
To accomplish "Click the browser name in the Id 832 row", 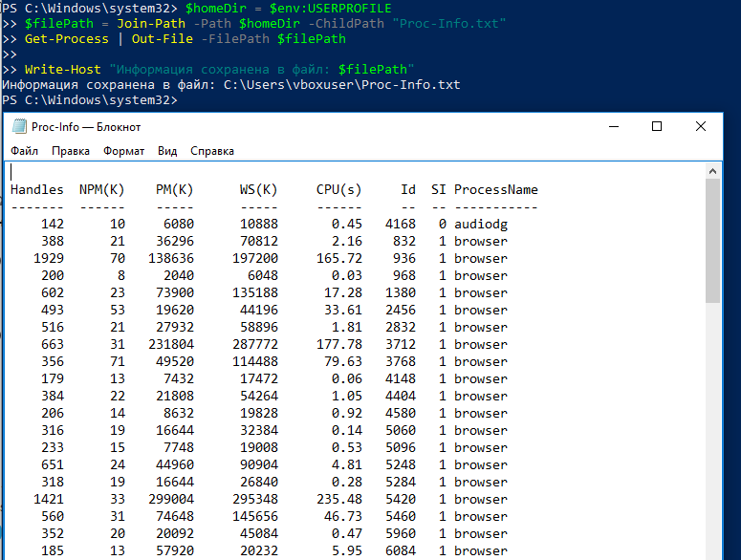I will point(481,241).
